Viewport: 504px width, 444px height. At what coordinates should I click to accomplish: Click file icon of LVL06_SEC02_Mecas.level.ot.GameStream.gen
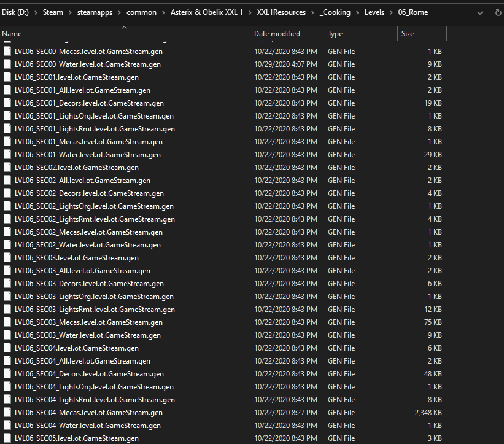click(x=7, y=232)
